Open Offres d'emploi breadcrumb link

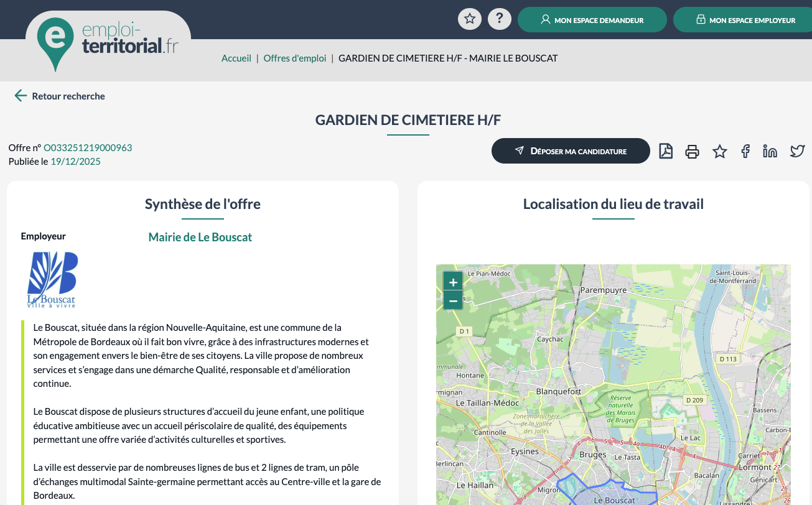tap(295, 58)
